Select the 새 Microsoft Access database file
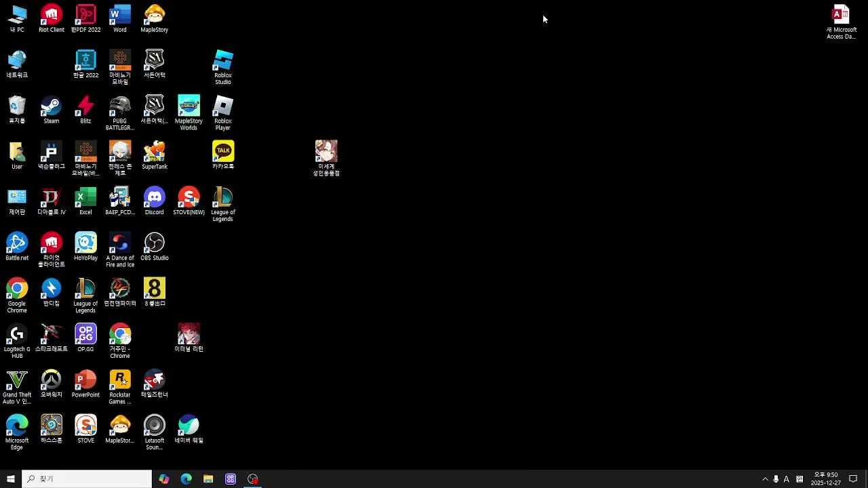 [841, 22]
